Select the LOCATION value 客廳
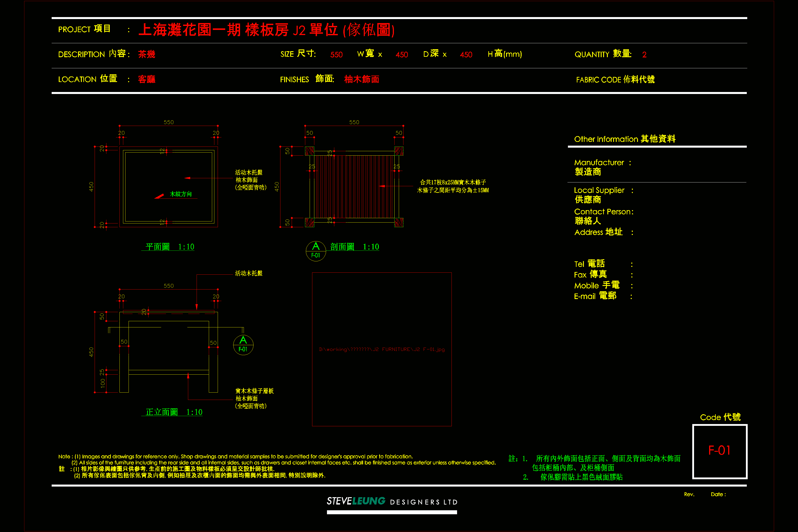 147,79
